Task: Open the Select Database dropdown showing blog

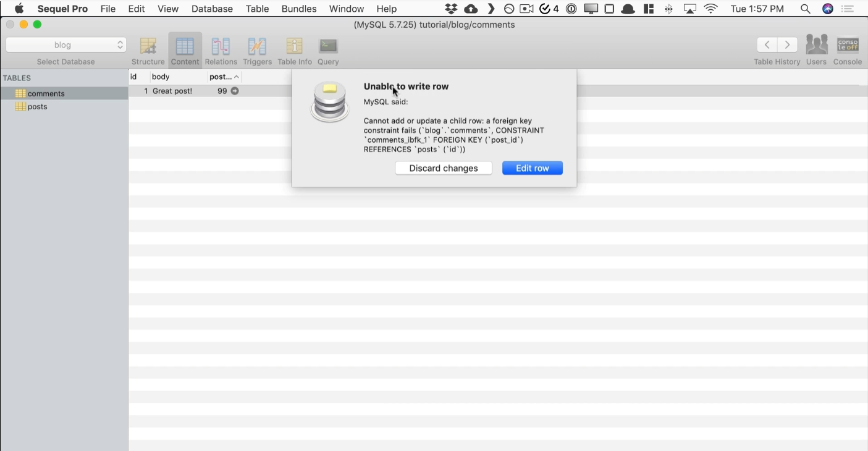Action: pyautogui.click(x=66, y=45)
